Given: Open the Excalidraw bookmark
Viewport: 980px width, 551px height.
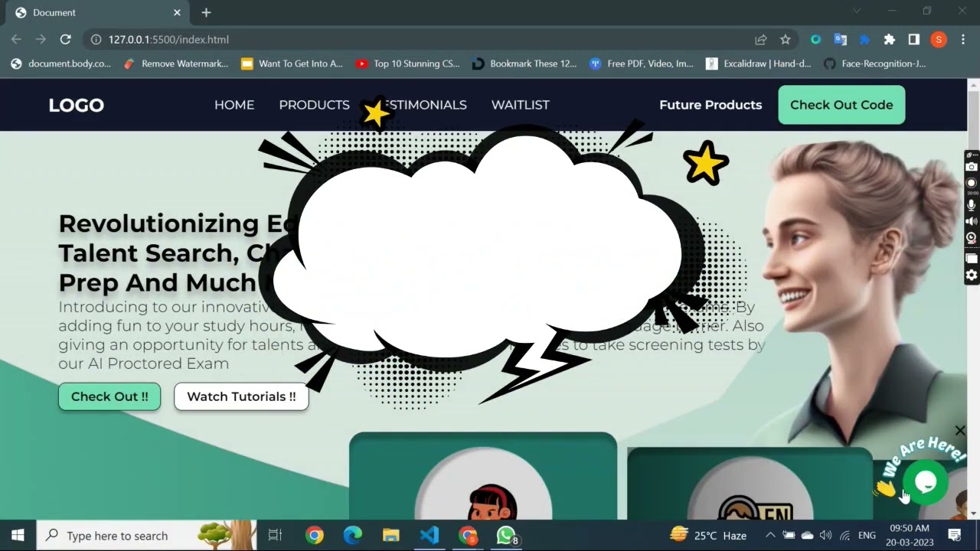Looking at the screenshot, I should (x=759, y=64).
